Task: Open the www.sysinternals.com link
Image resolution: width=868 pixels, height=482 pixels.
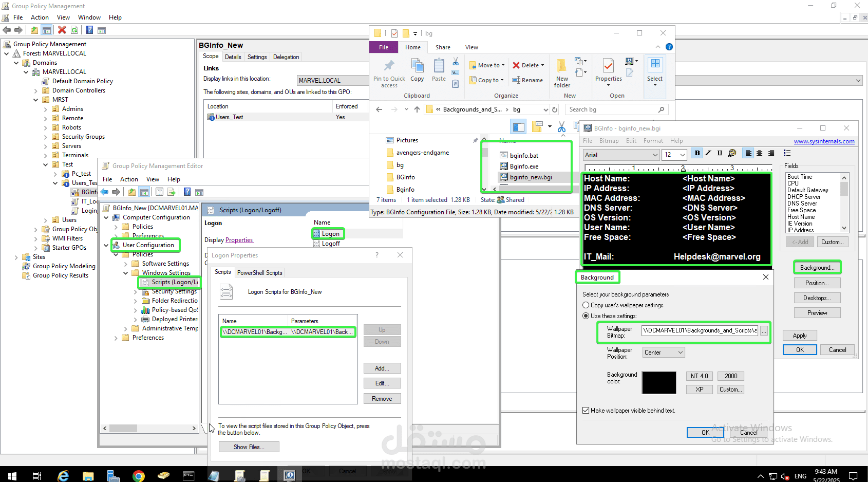Action: tap(824, 142)
